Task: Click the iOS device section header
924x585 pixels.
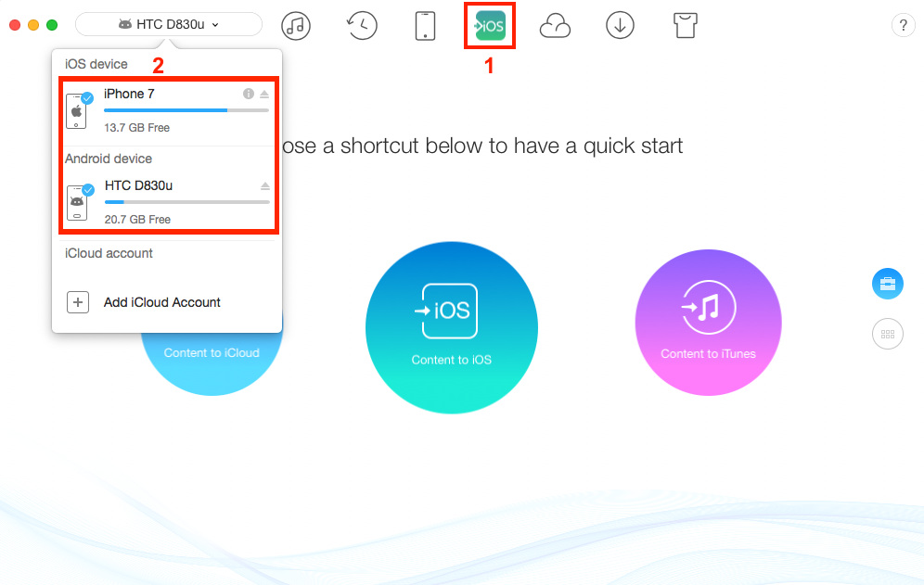Action: click(x=96, y=64)
